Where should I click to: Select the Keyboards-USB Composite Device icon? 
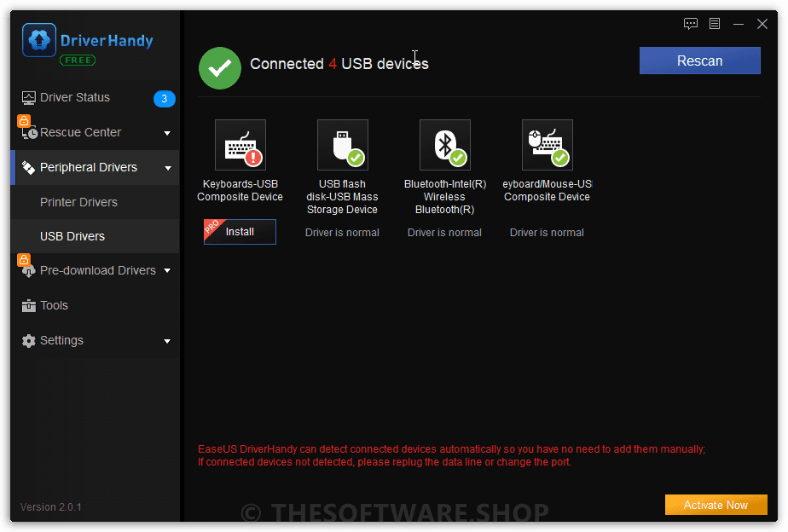[240, 145]
